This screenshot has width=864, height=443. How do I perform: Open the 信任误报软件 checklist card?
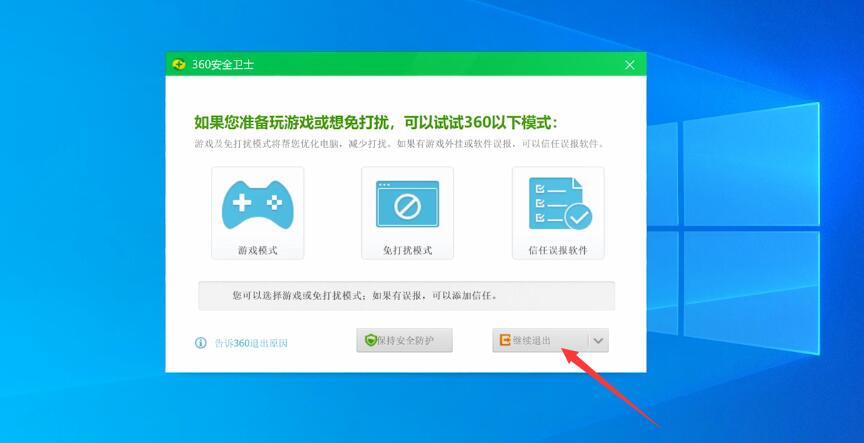558,213
